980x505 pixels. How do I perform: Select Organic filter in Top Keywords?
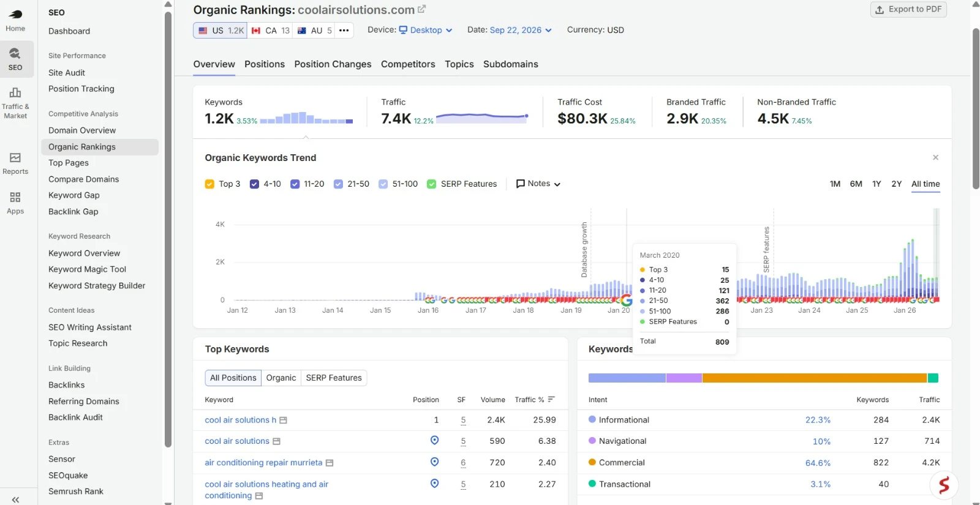click(281, 378)
